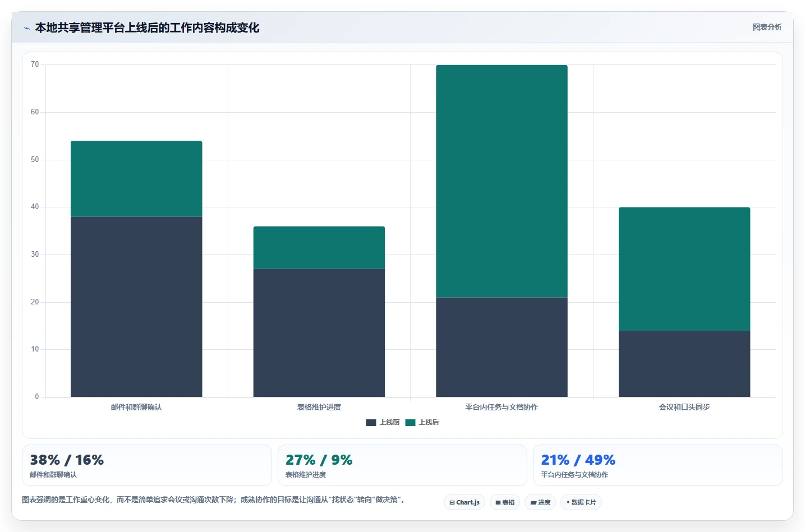Click the y-axis value 70
The height and width of the screenshot is (532, 805).
pyautogui.click(x=35, y=64)
